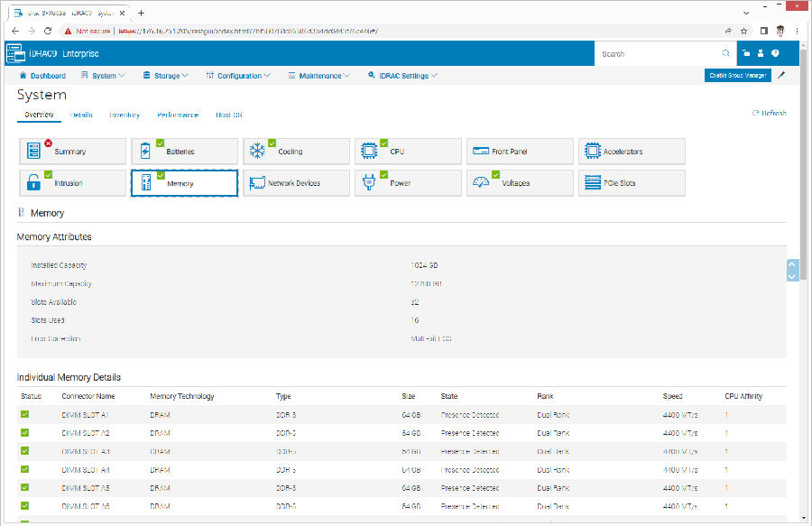
Task: Click into the Search field
Action: [659, 54]
